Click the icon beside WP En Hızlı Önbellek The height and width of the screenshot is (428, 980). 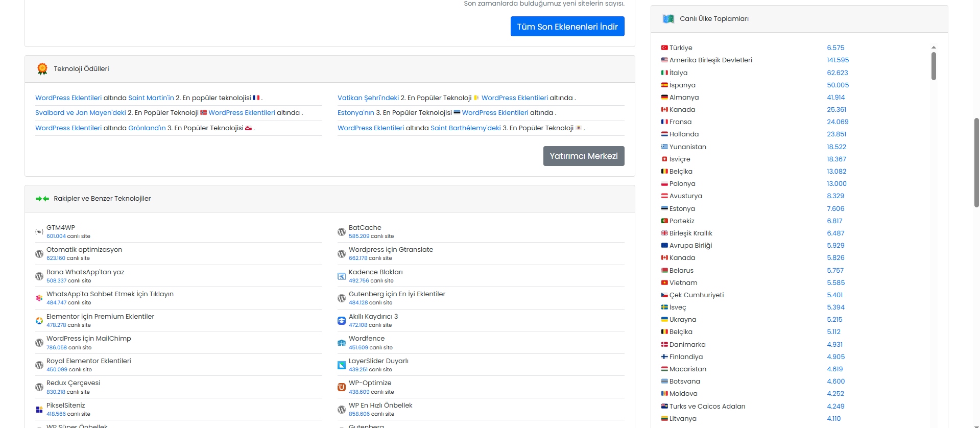[x=342, y=410]
